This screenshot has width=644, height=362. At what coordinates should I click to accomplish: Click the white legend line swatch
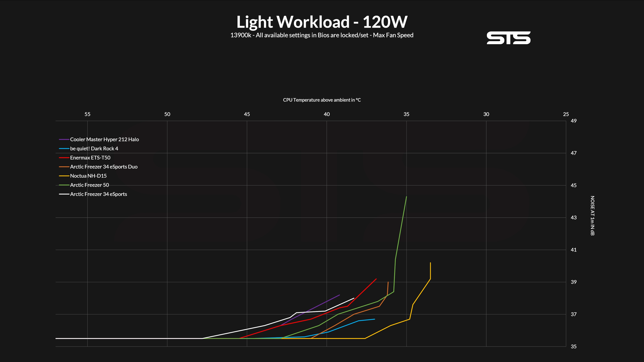[x=64, y=194]
